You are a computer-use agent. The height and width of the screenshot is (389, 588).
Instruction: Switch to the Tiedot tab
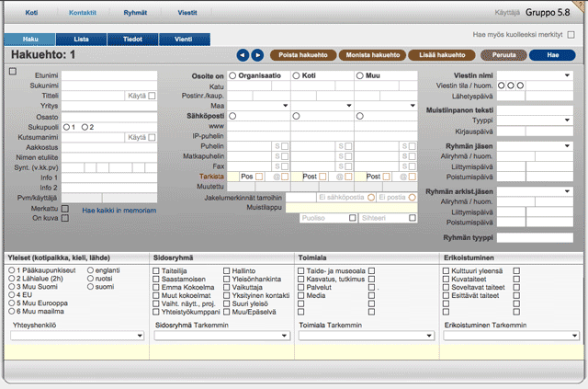point(132,39)
